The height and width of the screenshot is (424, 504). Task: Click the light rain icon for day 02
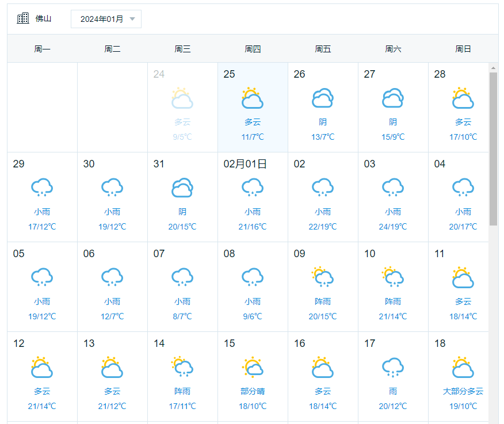tap(323, 187)
